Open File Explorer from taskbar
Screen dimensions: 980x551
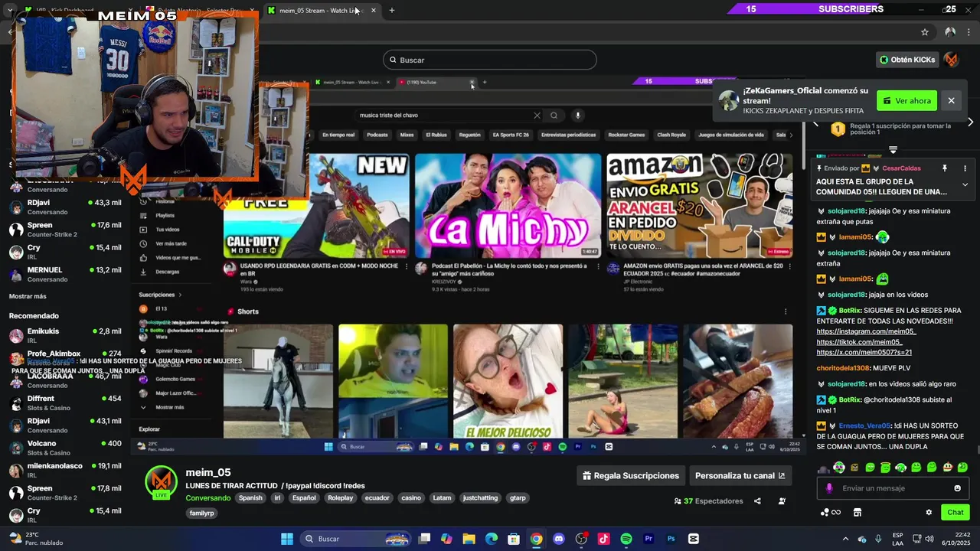[x=469, y=539]
